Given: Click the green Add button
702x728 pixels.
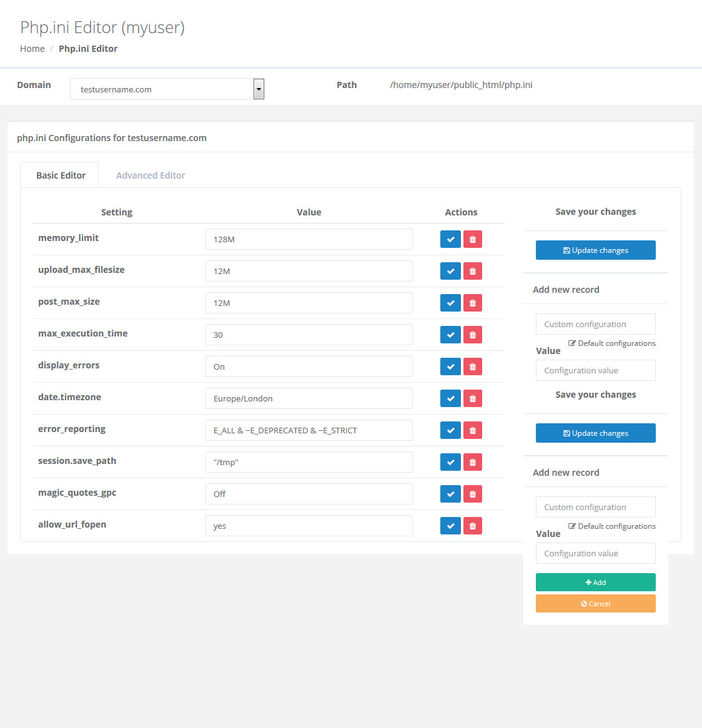Looking at the screenshot, I should [596, 583].
